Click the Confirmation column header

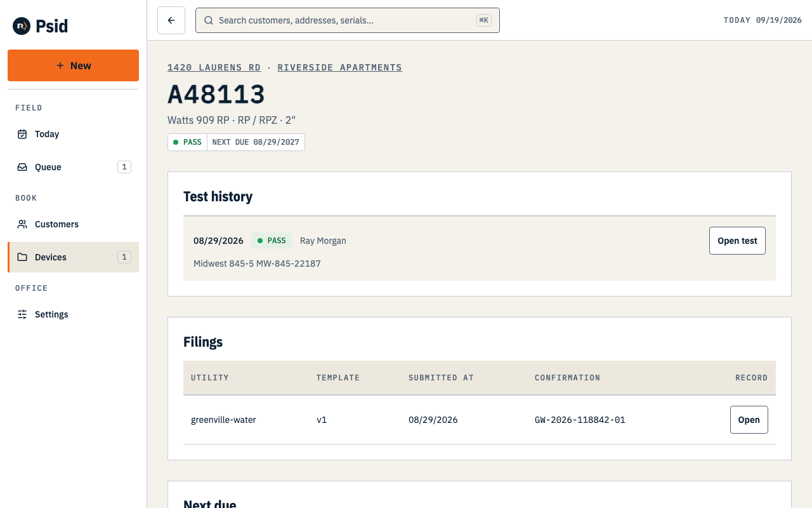pyautogui.click(x=567, y=378)
